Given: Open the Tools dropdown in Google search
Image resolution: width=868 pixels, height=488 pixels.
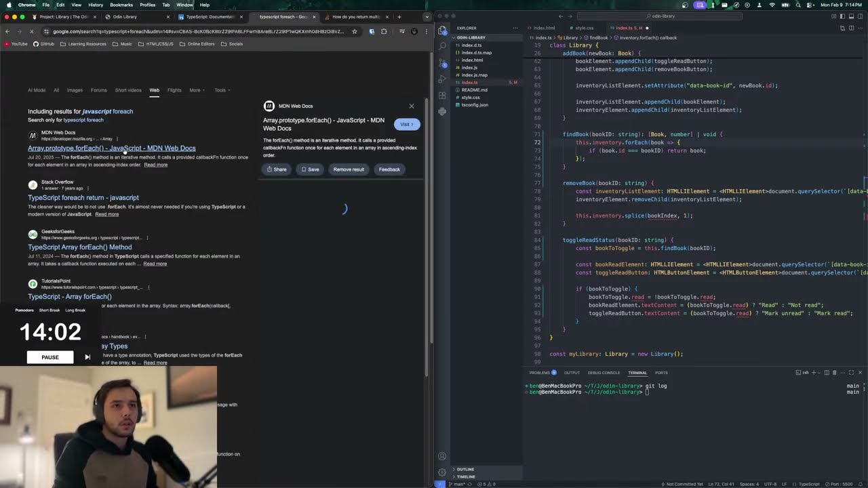Looking at the screenshot, I should pos(222,90).
